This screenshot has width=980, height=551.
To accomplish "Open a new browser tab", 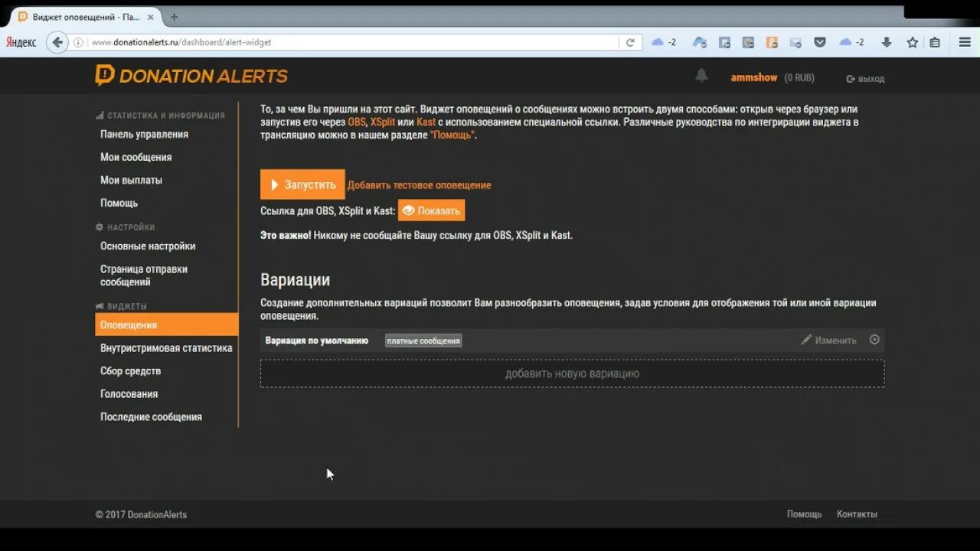I will [x=175, y=17].
